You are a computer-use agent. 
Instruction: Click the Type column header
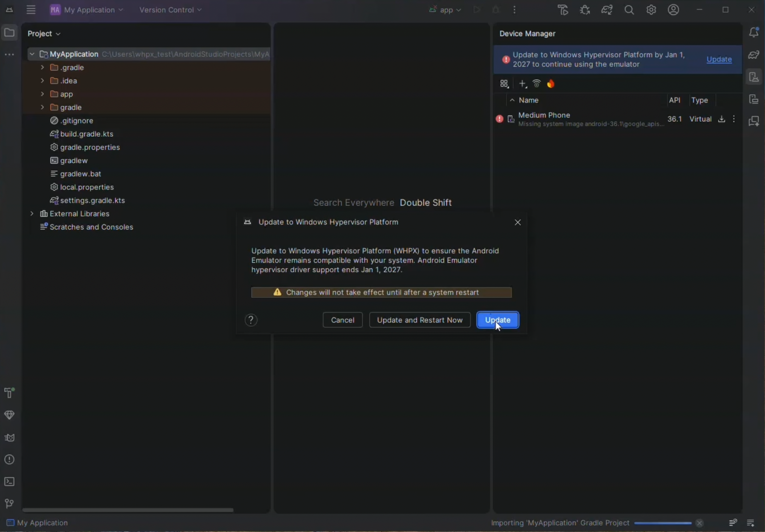(700, 100)
